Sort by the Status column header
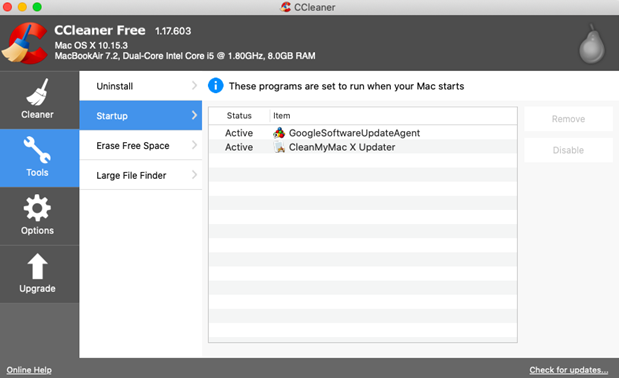The height and width of the screenshot is (379, 619). tap(239, 116)
